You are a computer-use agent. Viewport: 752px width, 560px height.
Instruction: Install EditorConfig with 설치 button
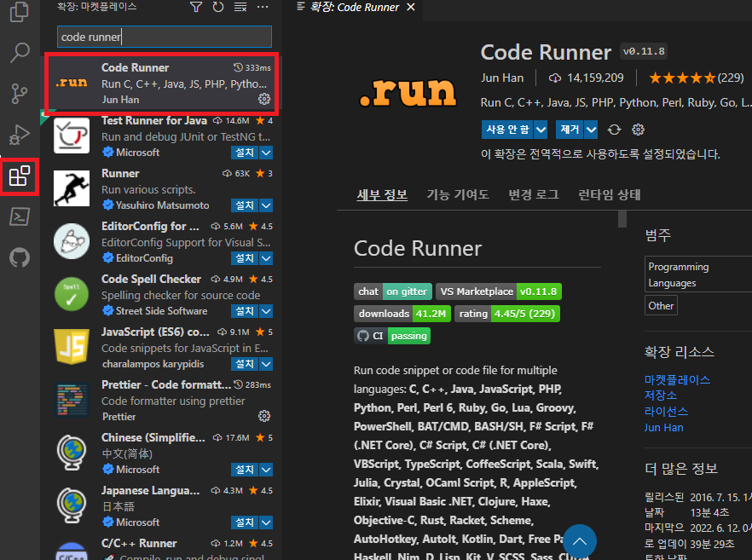(245, 258)
